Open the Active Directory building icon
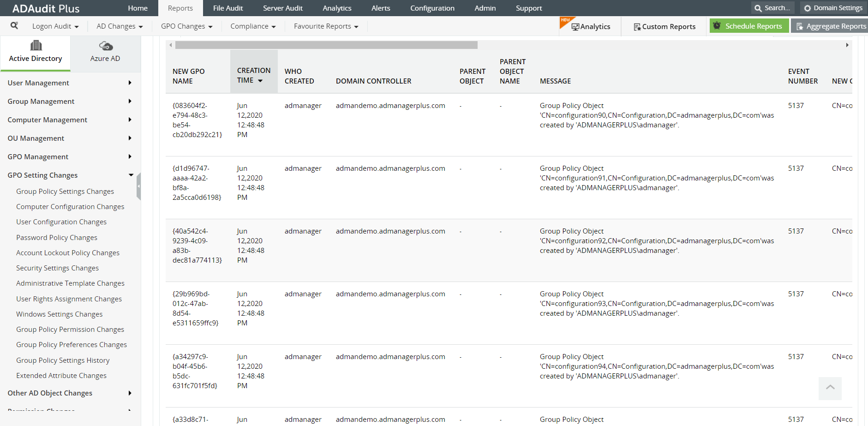868x426 pixels. pos(36,46)
